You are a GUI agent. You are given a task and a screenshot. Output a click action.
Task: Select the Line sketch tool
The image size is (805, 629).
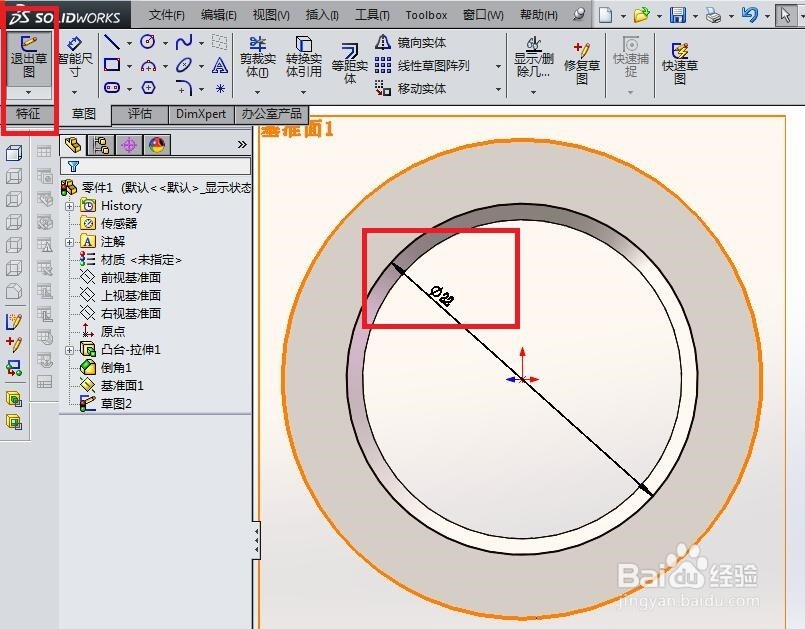(x=112, y=42)
